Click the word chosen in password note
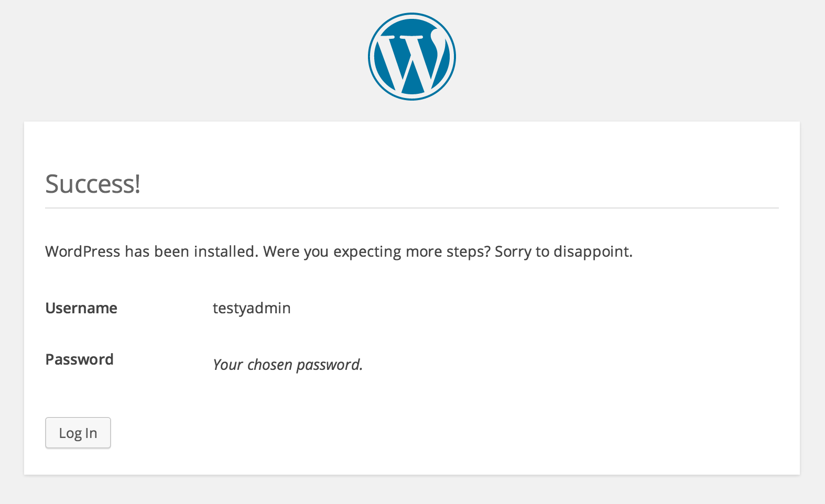 270,365
